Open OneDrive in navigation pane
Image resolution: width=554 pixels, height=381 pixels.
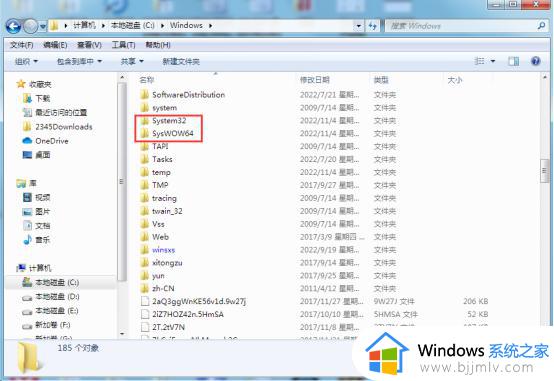coord(45,141)
